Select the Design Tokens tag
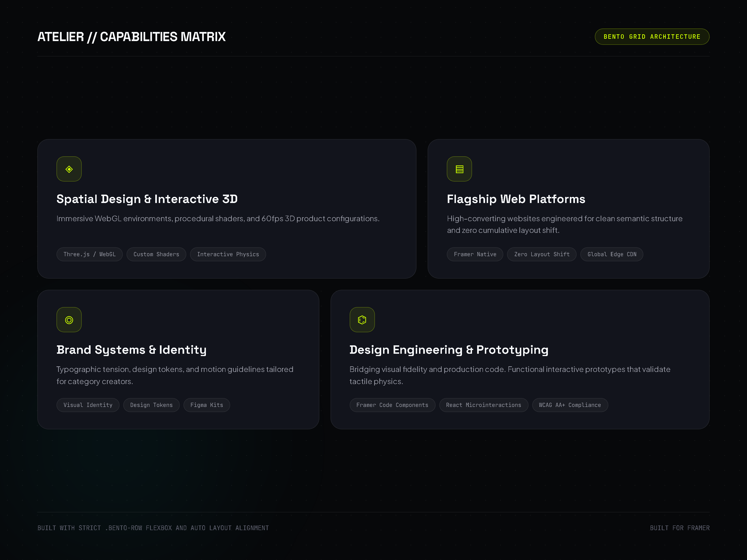The height and width of the screenshot is (560, 747). pyautogui.click(x=151, y=405)
